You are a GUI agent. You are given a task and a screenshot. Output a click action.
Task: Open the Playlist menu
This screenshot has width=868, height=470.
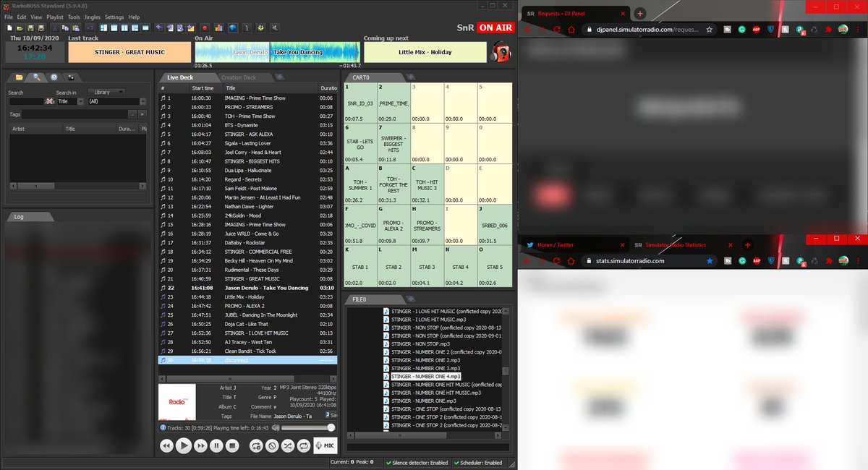(54, 17)
